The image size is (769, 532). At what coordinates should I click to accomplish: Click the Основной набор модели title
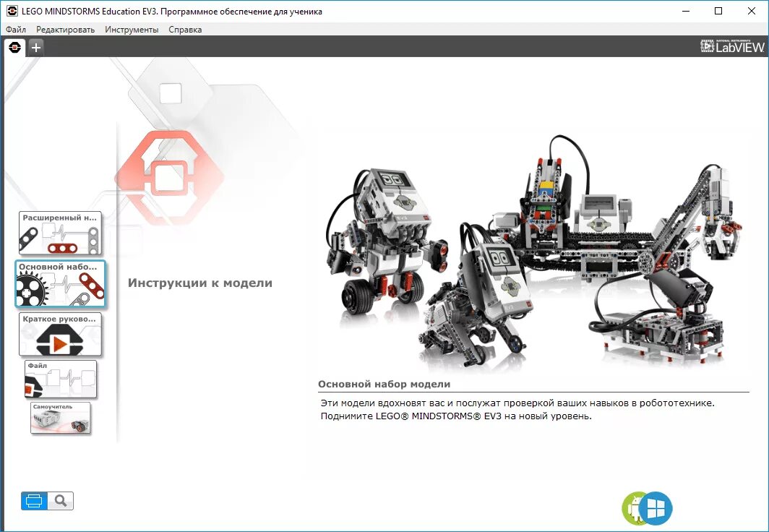pos(384,385)
